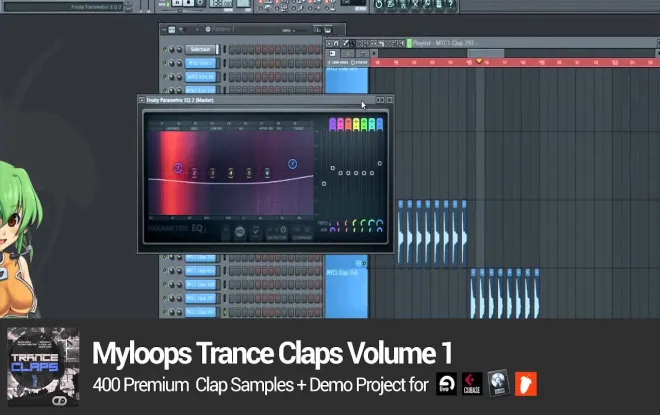The height and width of the screenshot is (415, 660).
Task: Click the green band type token in EQ
Action: 364,124
